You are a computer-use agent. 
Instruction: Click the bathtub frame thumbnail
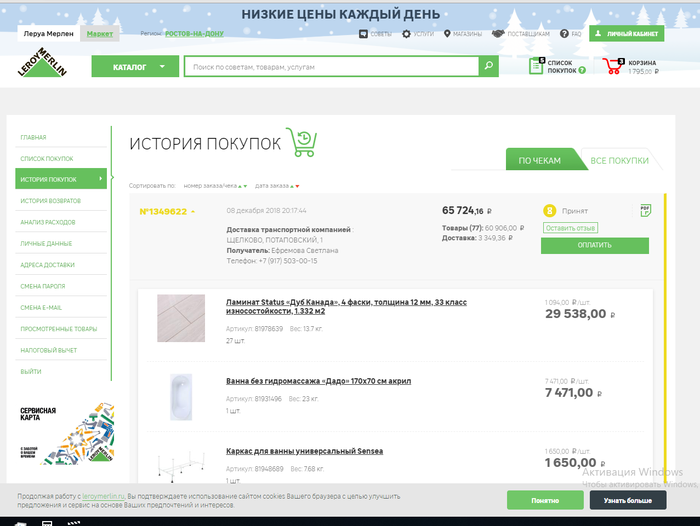[x=181, y=467]
